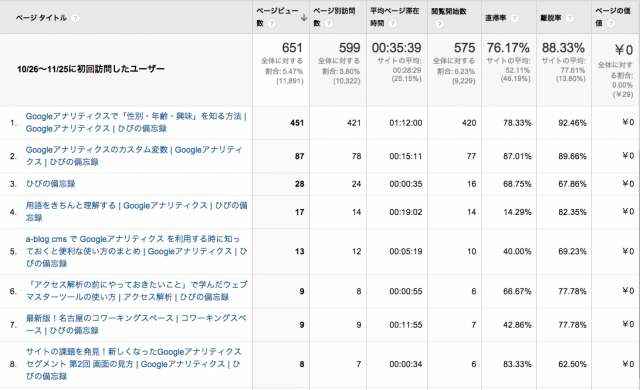Screen dimensions: 640x390
Task: Open a-blog cms で Googleアナリティクス link
Action: pos(136,251)
